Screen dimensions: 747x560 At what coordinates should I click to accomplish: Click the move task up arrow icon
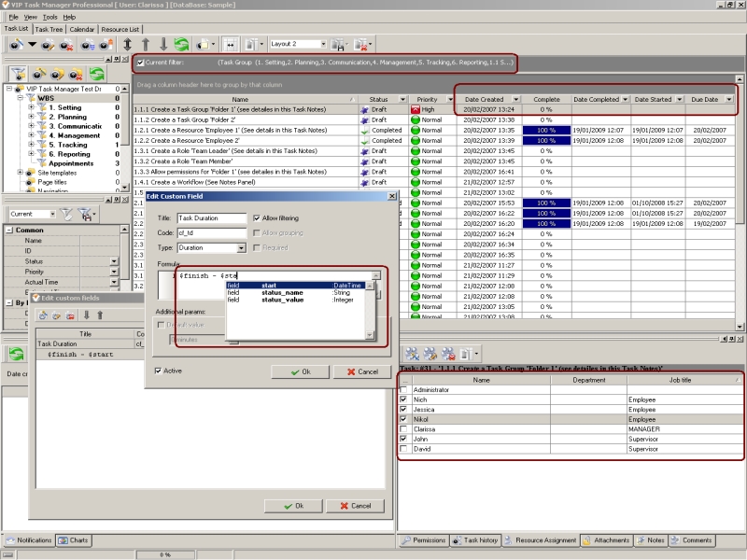pos(145,44)
